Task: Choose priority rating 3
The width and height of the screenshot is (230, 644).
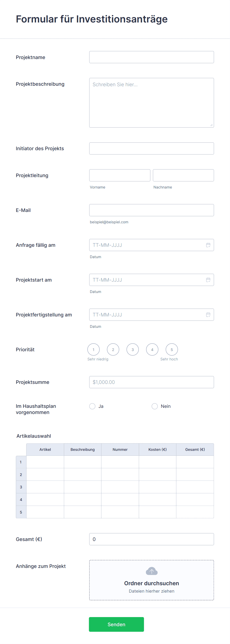Action: pos(132,350)
